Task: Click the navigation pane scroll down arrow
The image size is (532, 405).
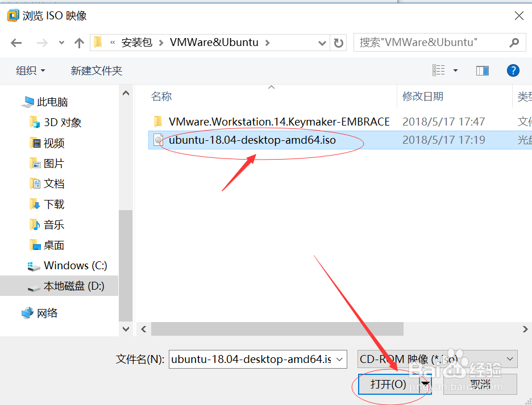Action: [126, 329]
